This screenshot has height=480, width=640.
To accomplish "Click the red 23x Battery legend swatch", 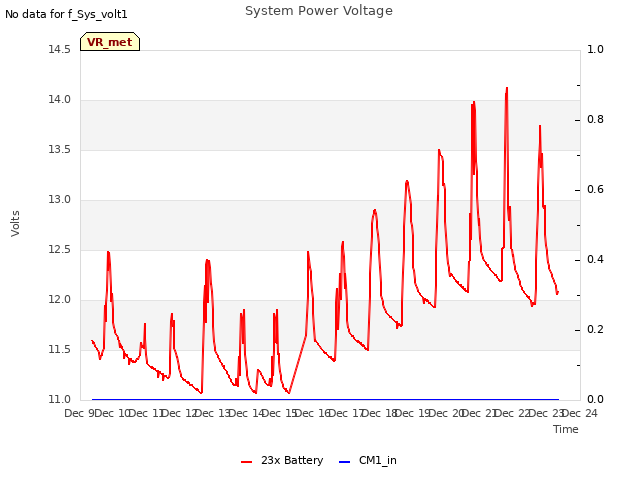I will [246, 462].
